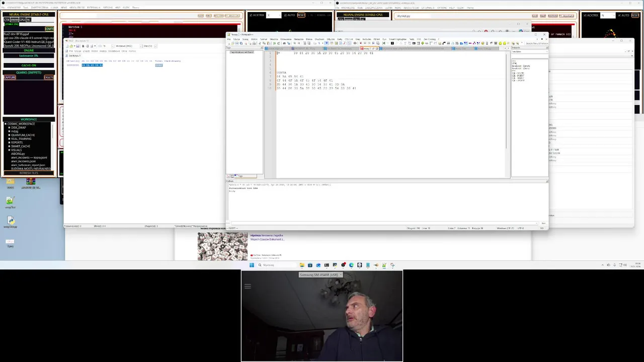Viewport: 644px width, 362px height.
Task: Expand the QUANTUM_CACHE folder
Action: point(9,135)
